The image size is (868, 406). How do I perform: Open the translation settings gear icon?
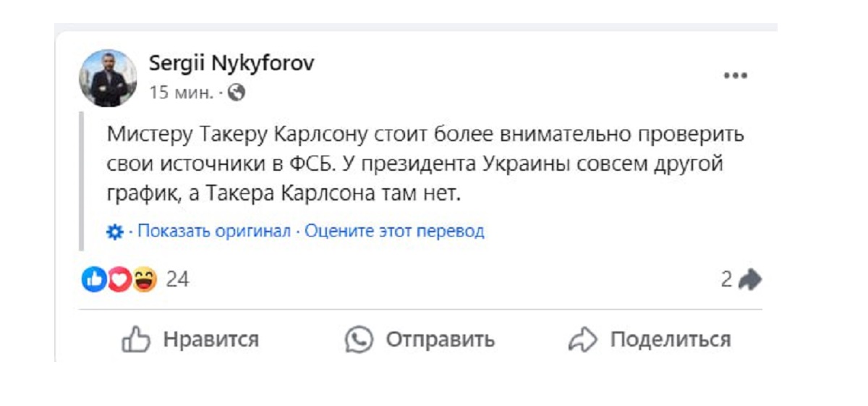(x=115, y=232)
